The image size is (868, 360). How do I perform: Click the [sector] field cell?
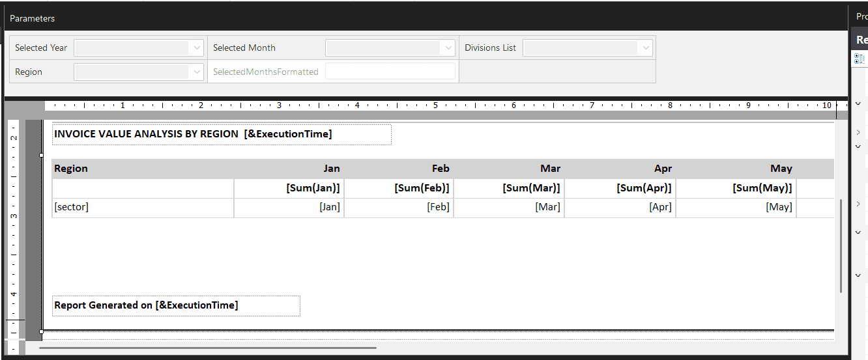[142, 207]
